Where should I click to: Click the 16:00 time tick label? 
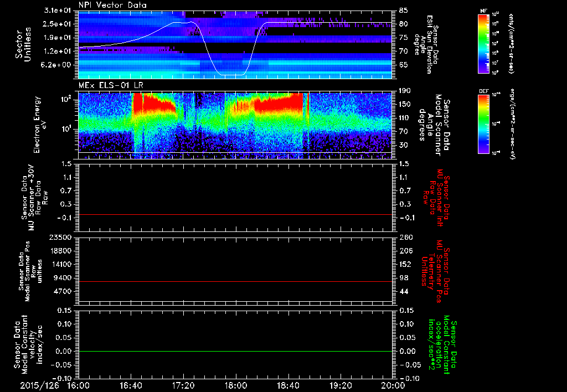(x=79, y=385)
